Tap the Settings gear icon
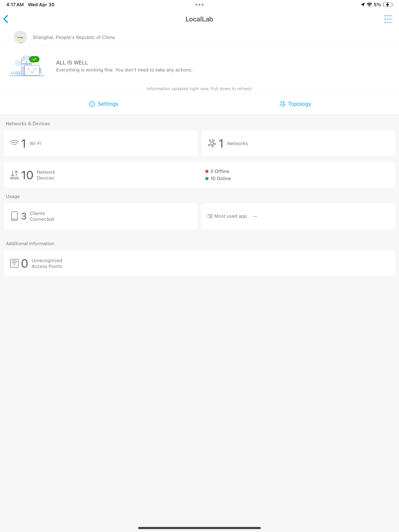 coord(92,104)
